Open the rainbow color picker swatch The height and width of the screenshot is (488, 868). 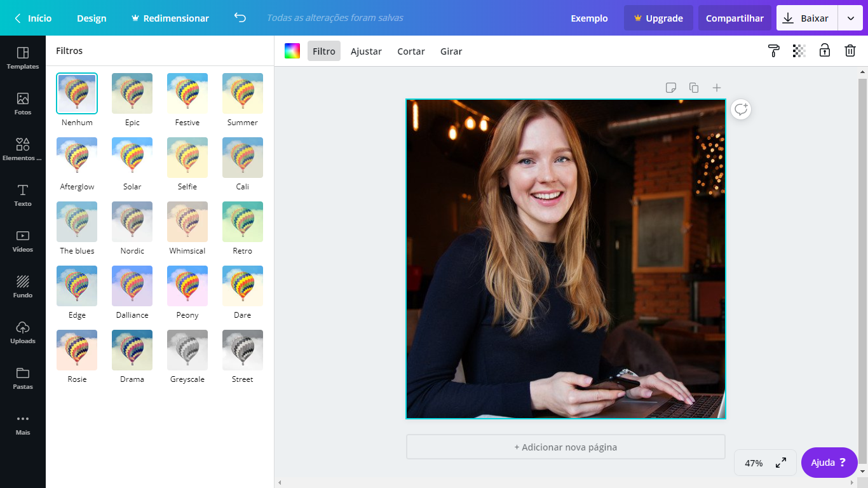pos(292,51)
